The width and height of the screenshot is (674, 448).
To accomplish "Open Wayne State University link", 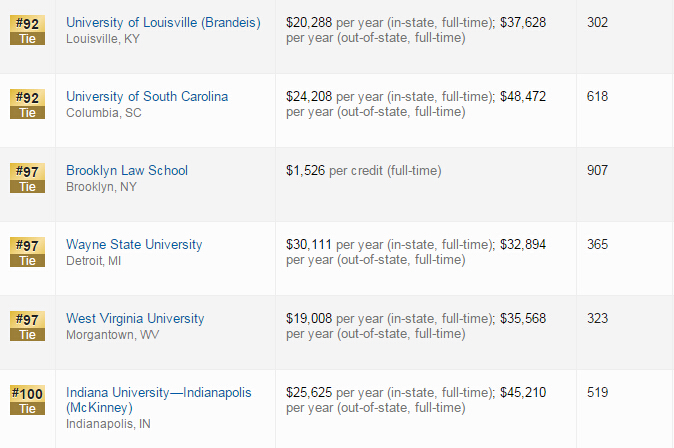I will (x=134, y=244).
